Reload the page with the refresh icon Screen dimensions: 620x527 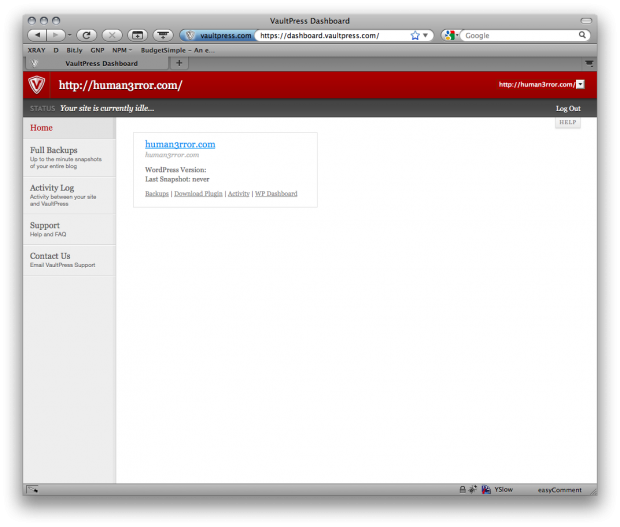86,35
